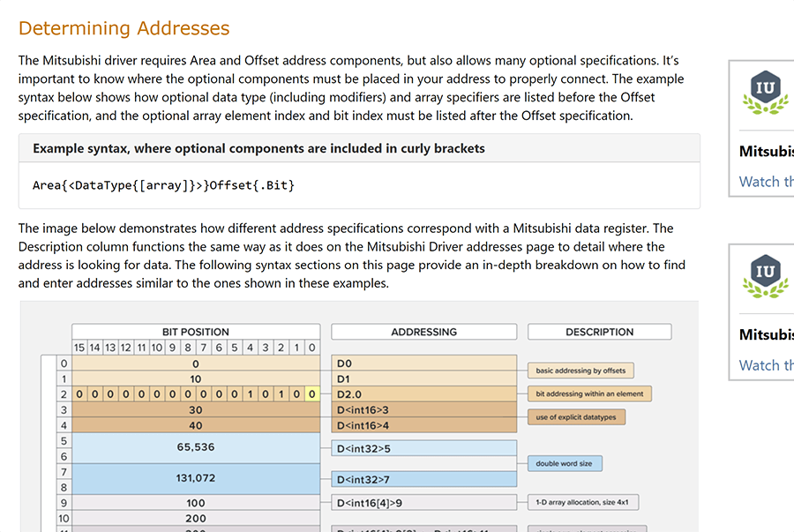794x532 pixels.
Task: Click 'use of explicit datatypes' description label
Action: (x=576, y=417)
